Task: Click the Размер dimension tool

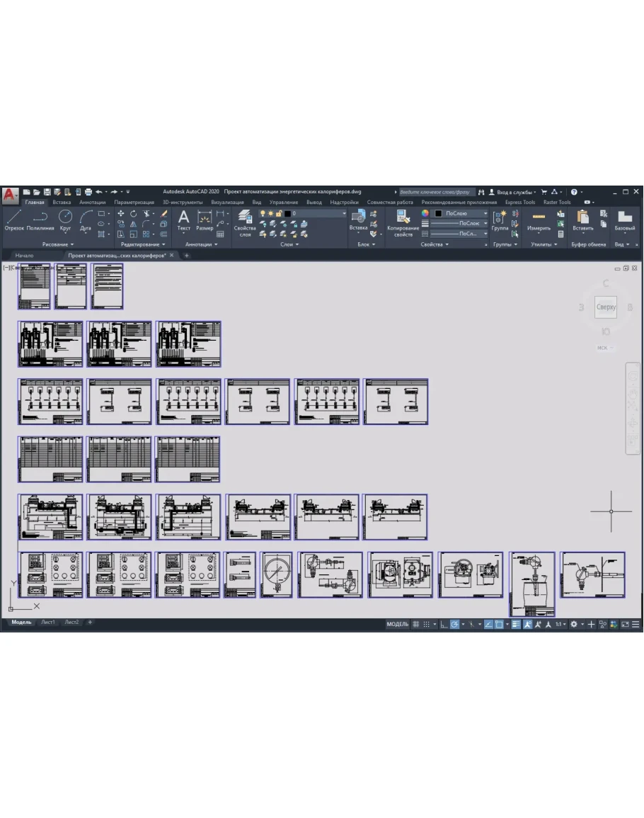Action: pos(205,220)
